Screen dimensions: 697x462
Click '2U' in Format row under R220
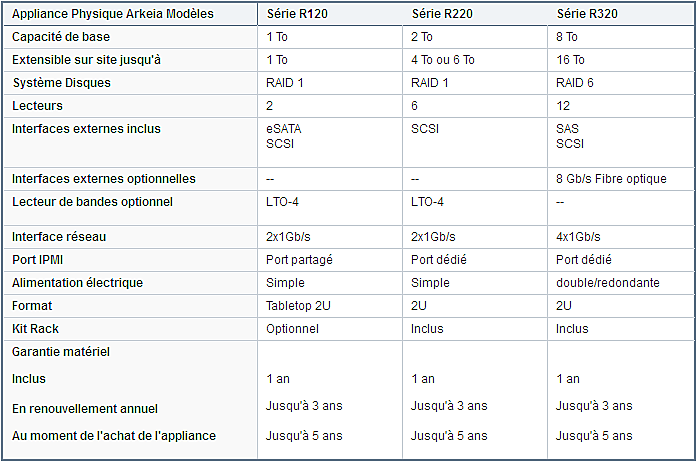coord(419,306)
